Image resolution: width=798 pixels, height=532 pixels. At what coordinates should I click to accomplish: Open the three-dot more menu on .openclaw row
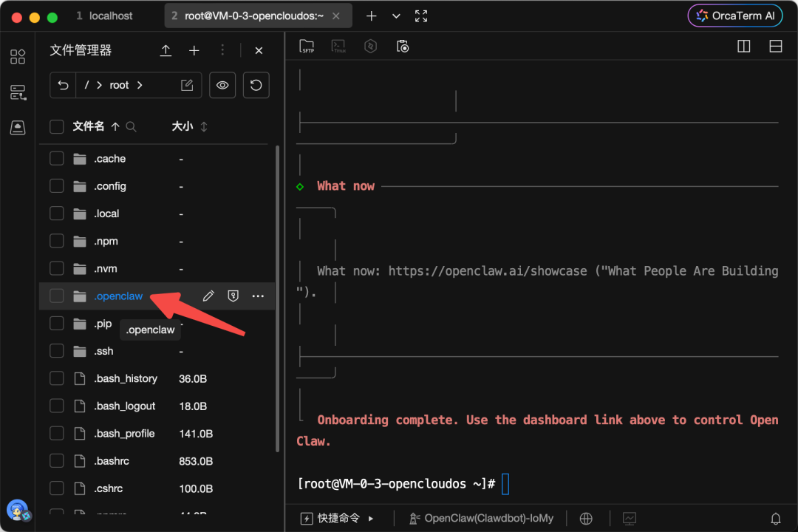[258, 296]
